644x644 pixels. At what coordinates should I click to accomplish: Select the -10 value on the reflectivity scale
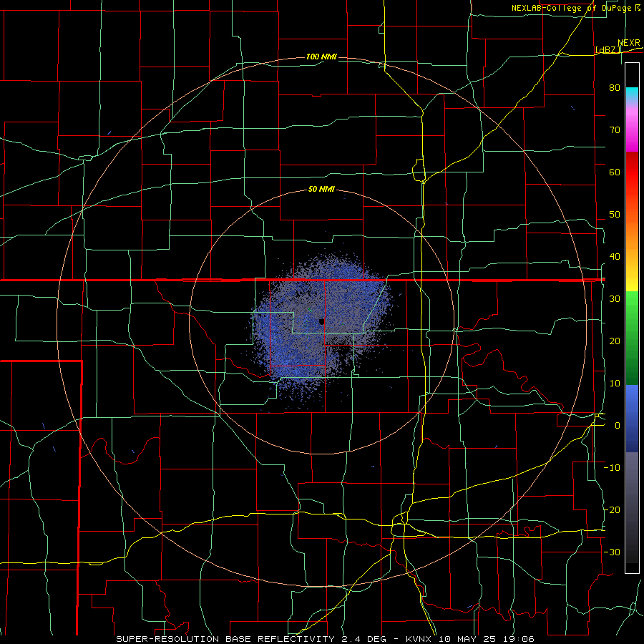tap(613, 468)
